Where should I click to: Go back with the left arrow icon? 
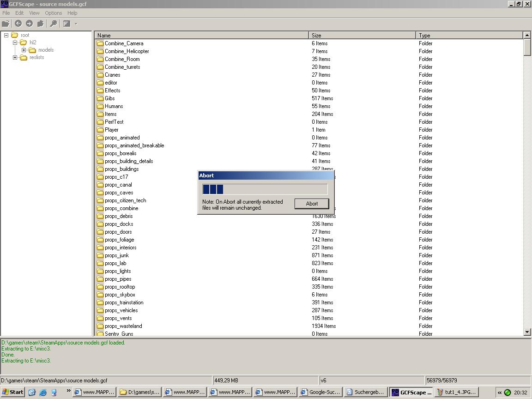pos(18,24)
